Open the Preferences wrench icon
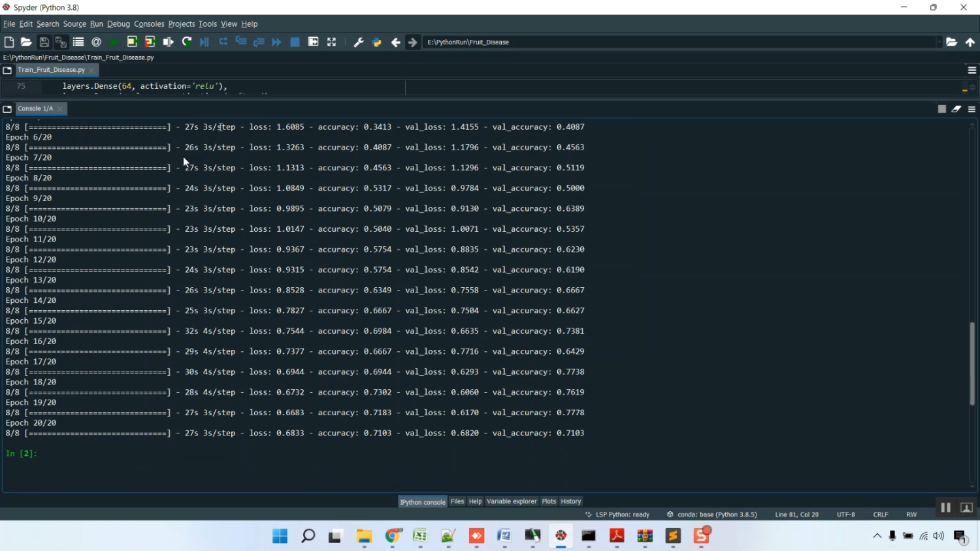 (358, 42)
